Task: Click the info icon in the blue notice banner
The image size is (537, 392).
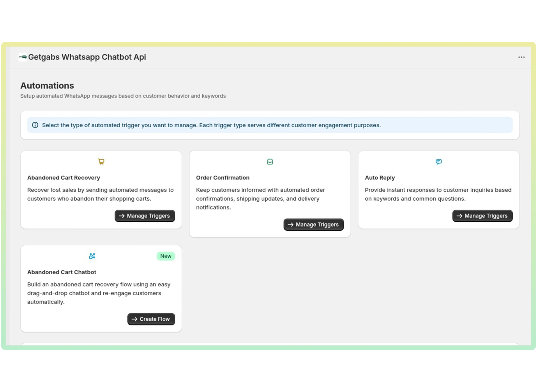Action: pyautogui.click(x=35, y=125)
